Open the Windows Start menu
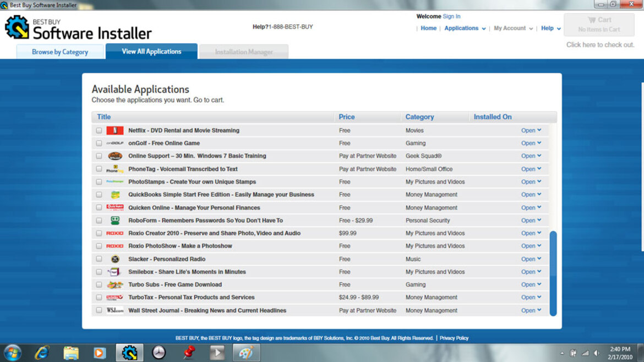This screenshot has width=644, height=362. click(x=12, y=353)
